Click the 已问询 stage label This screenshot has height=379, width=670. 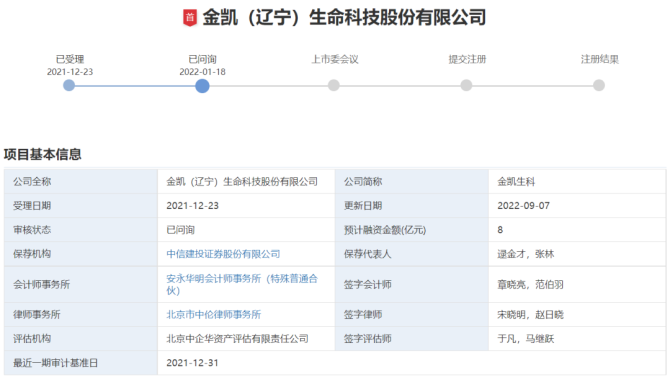tap(202, 59)
